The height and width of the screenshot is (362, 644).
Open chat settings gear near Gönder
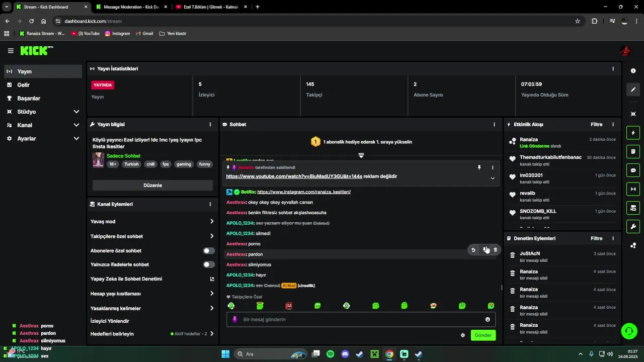tap(463, 335)
